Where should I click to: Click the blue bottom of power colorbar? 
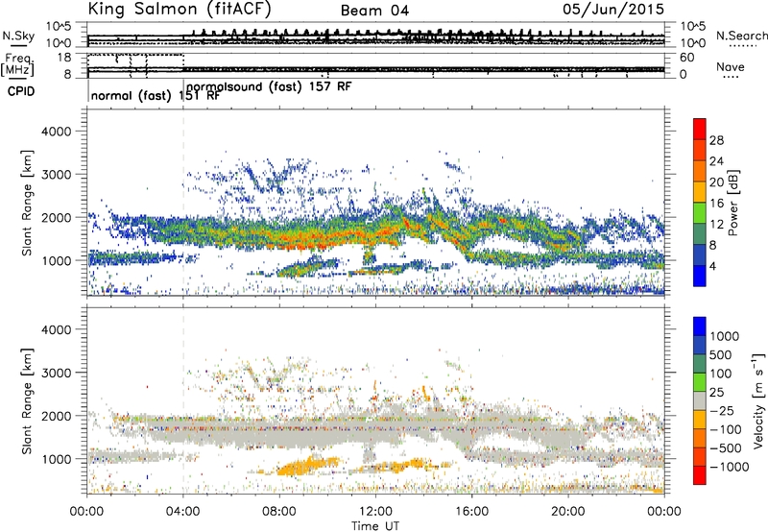(700, 277)
